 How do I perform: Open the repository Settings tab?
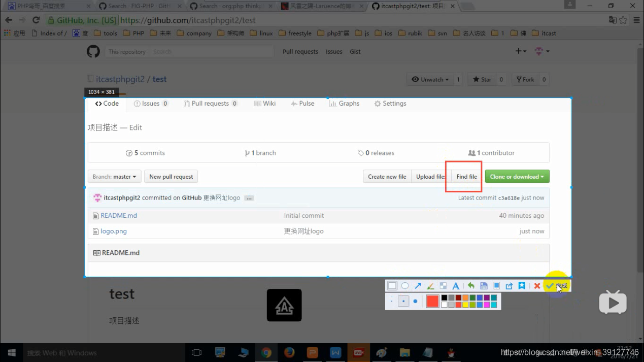coord(390,104)
